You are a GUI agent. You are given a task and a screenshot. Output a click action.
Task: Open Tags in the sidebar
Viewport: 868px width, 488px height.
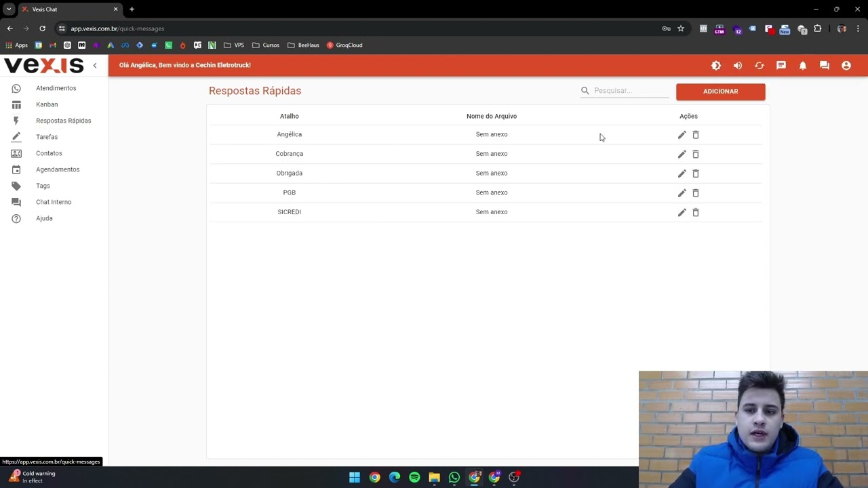point(54,186)
